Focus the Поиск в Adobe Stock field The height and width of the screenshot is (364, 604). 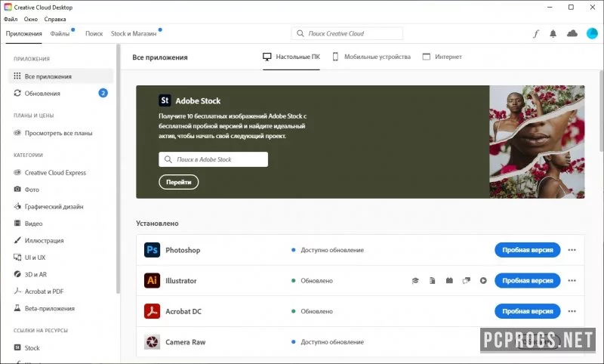tap(214, 159)
